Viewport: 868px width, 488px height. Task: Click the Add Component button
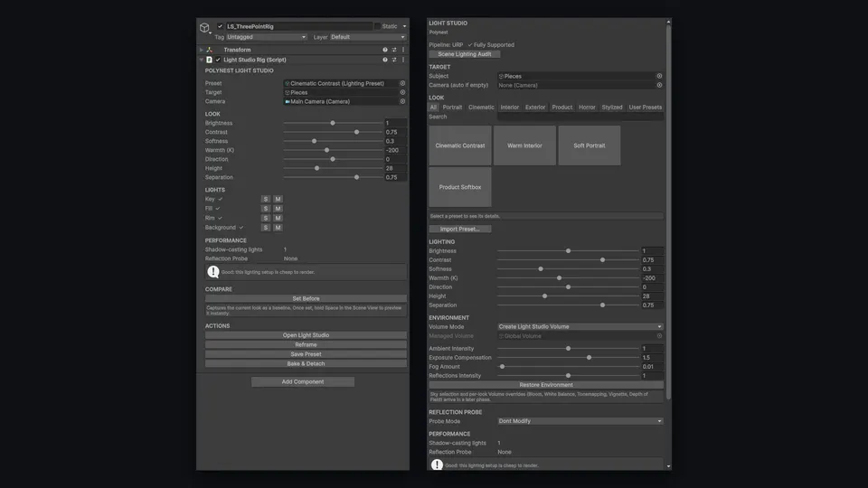[303, 381]
